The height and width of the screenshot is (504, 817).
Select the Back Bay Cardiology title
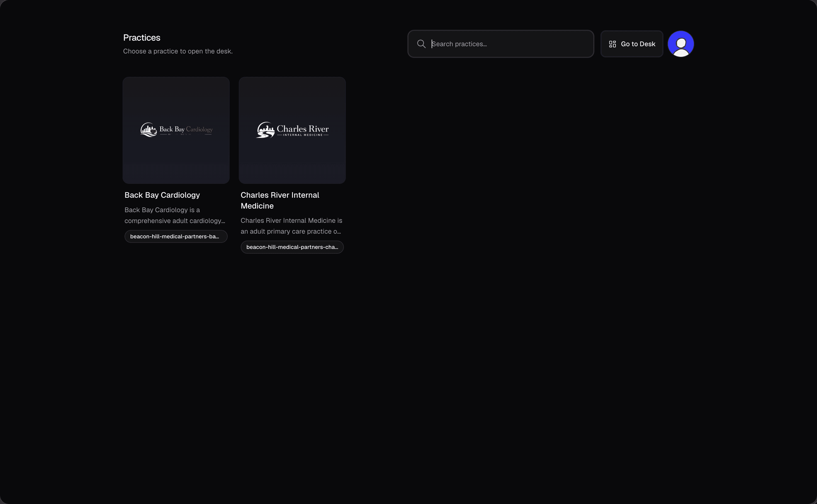click(x=162, y=195)
